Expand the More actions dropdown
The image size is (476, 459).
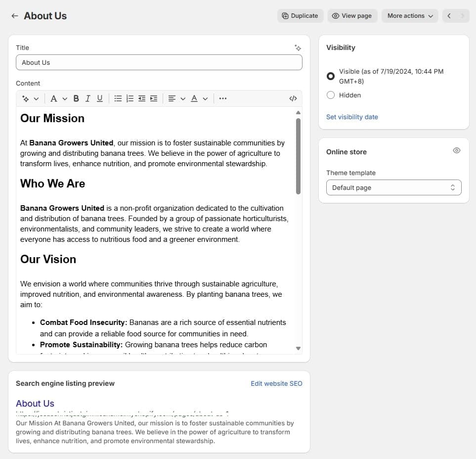point(410,16)
